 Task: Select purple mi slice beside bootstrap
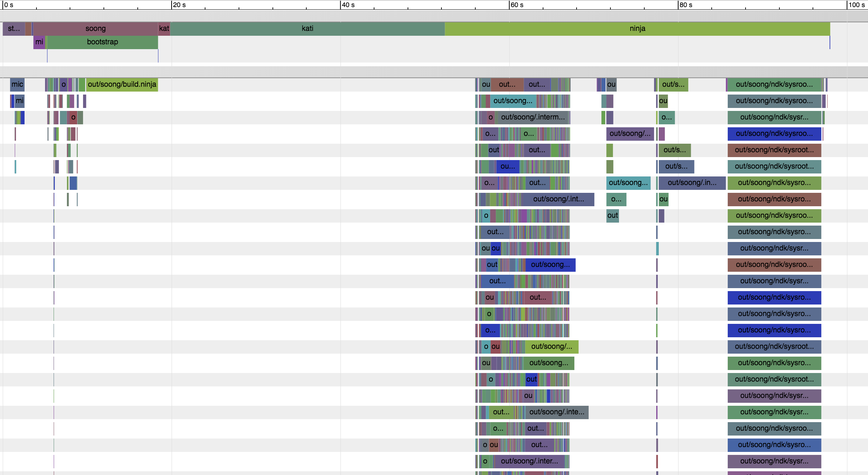pyautogui.click(x=39, y=42)
